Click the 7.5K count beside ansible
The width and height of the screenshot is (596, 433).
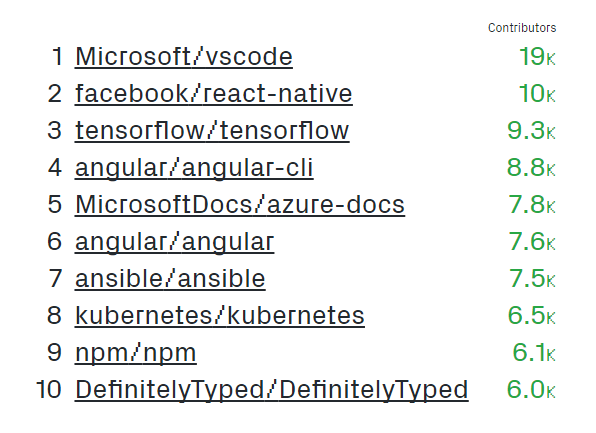[532, 279]
